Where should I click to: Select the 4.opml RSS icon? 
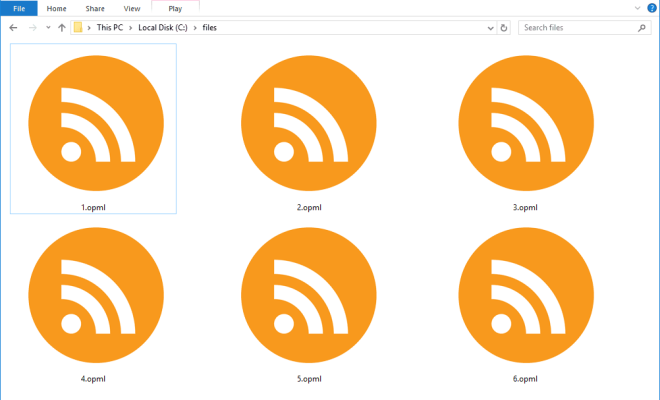[x=96, y=295]
